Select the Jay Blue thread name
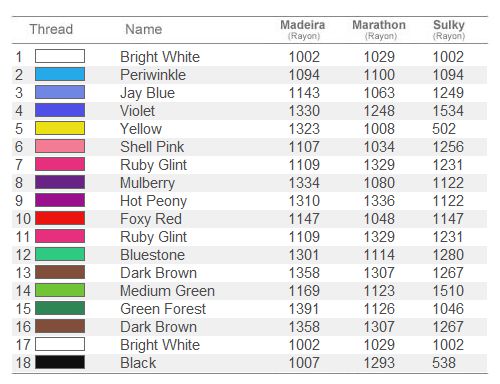Viewport: 500px width, 384px height. point(147,93)
